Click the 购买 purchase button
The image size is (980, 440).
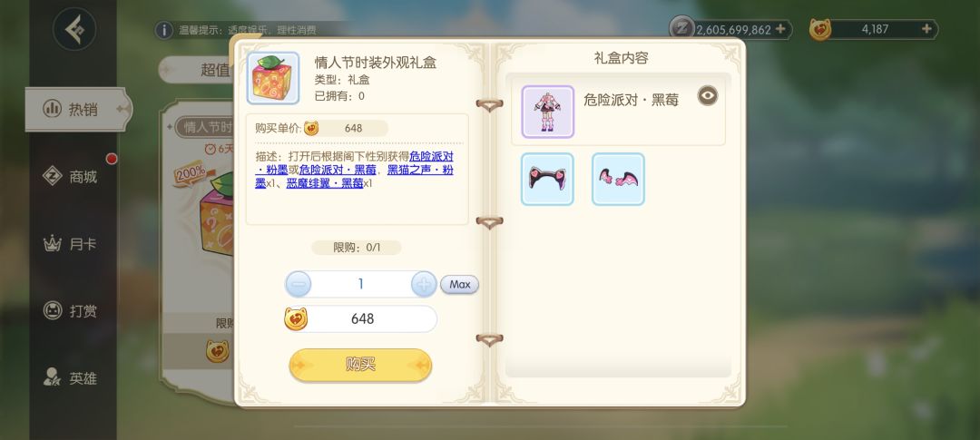360,365
